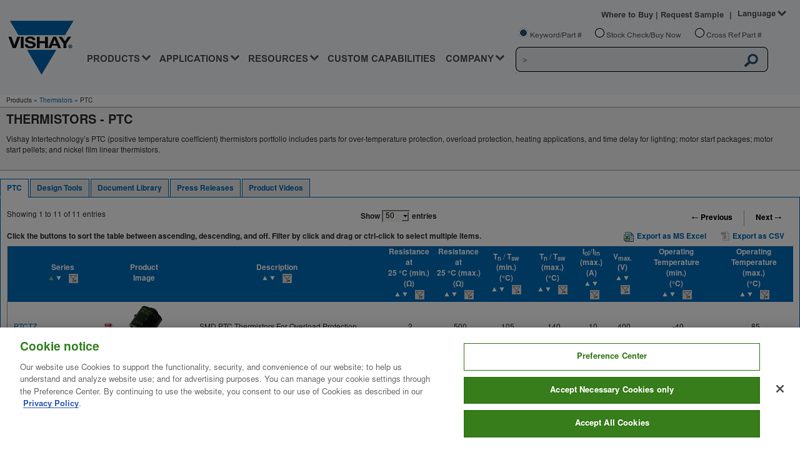Click the Export as CSV icon
The width and height of the screenshot is (800, 450).
point(725,237)
